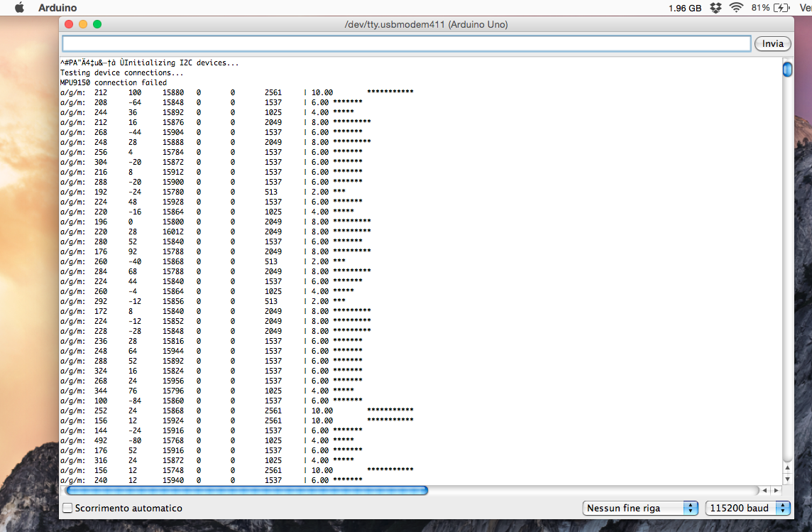
Task: Open the Apple menu
Action: click(x=18, y=8)
